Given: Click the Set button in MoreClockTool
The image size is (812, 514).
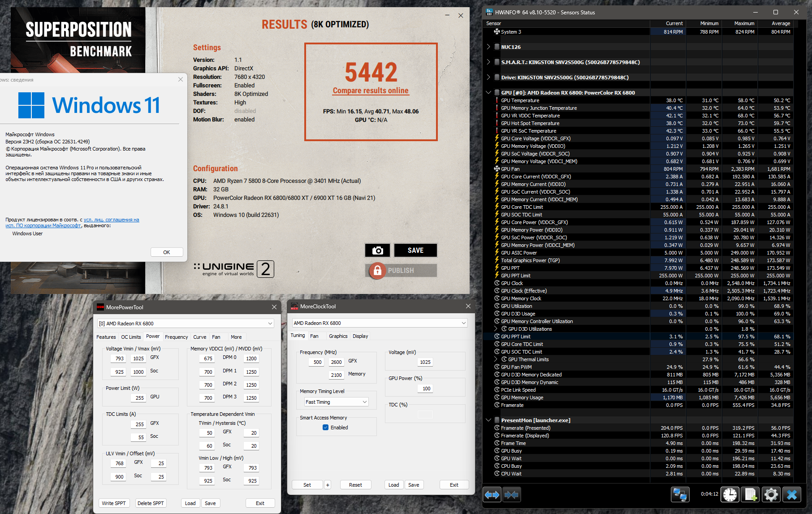Looking at the screenshot, I should 307,485.
